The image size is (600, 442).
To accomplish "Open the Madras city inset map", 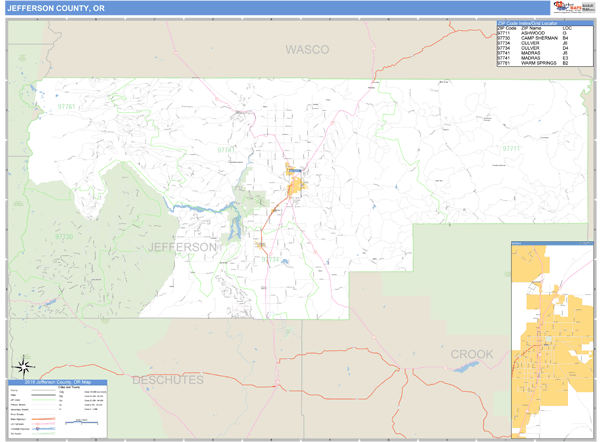I will click(553, 340).
